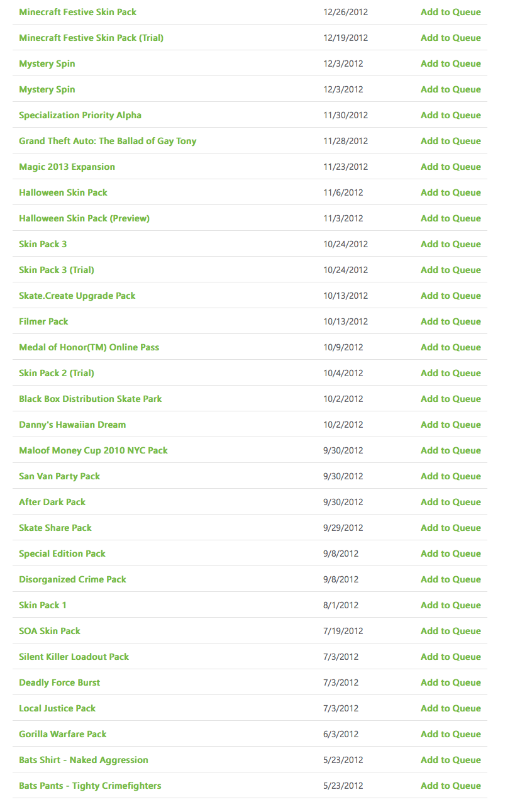Screen dimensions: 532x802
Task: Select the 8/1/2012 date of Skin Pack 1
Action: click(341, 605)
